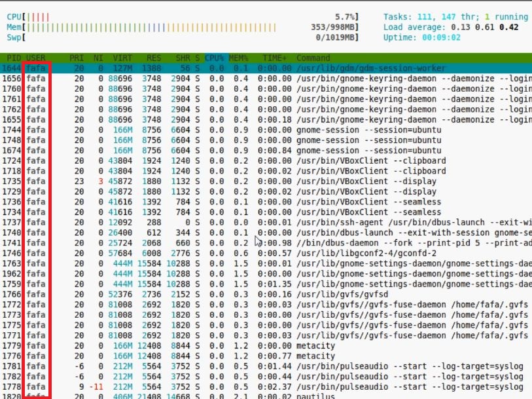Click TIME+ value 0:02.37 for pulseaudio
Screen dimensions: 532x399
[274, 387]
